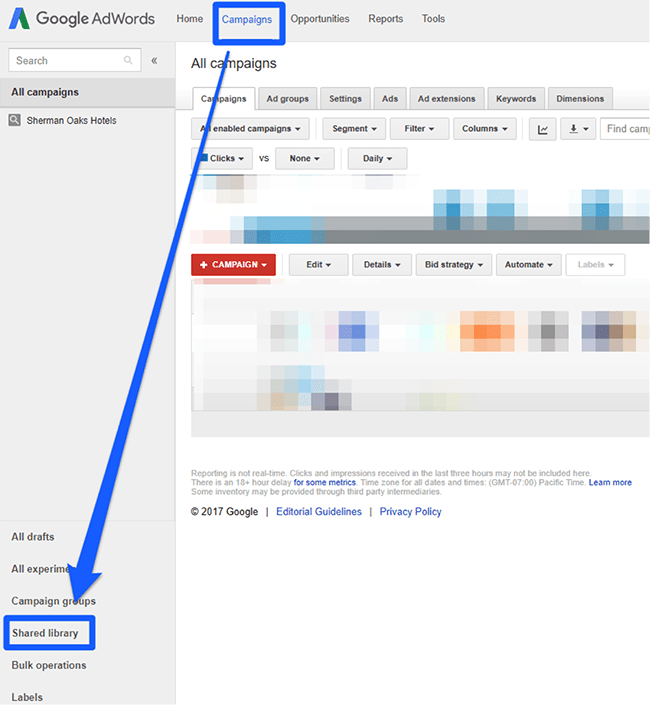Open the Edit dropdown
The width and height of the screenshot is (650, 705).
(x=319, y=265)
